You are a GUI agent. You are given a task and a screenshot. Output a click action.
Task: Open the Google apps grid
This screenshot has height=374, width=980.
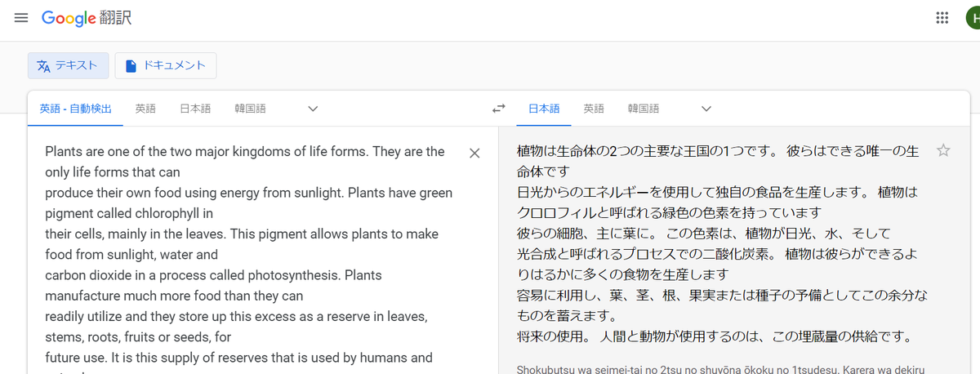pyautogui.click(x=942, y=18)
